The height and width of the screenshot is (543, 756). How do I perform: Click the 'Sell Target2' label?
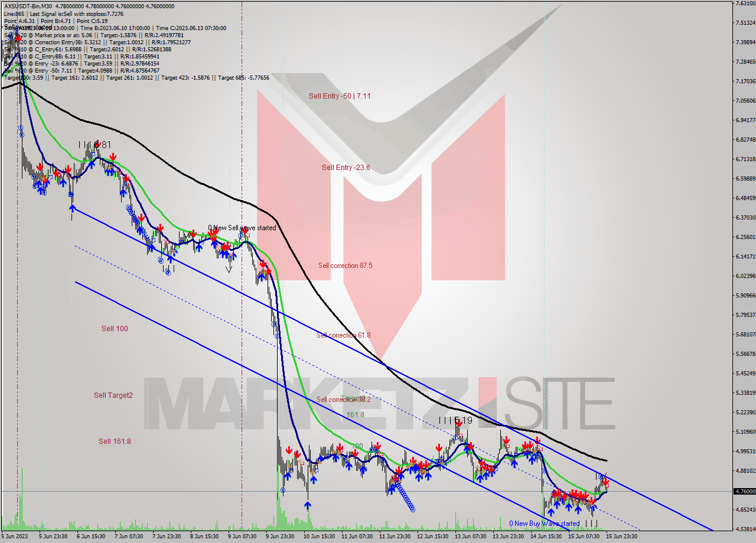pyautogui.click(x=113, y=395)
